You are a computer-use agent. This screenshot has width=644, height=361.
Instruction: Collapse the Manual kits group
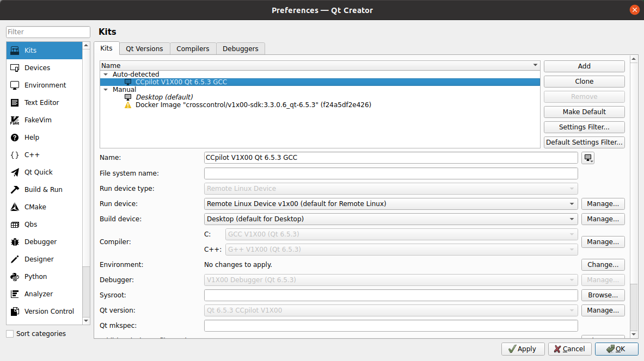click(x=105, y=90)
